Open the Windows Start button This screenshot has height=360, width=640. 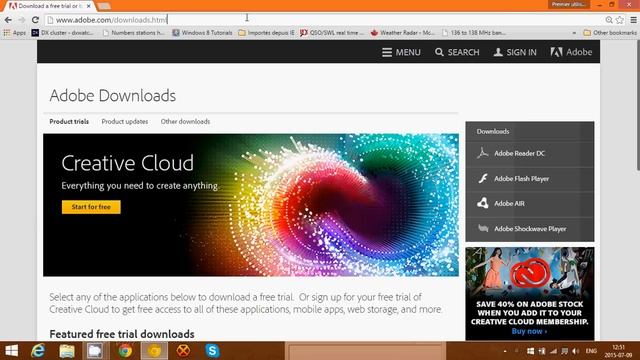coord(11,351)
